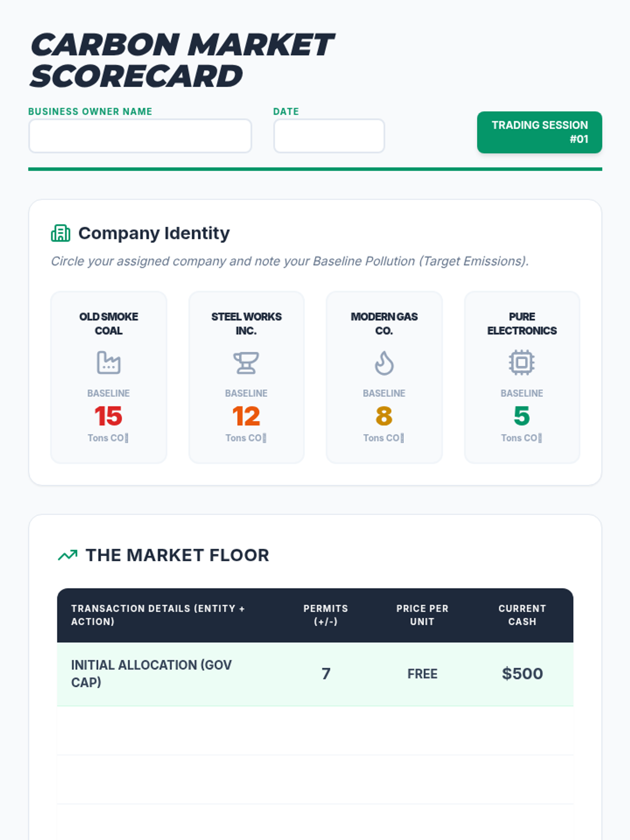
Task: Pick the Modern Gas Co. card title
Action: tap(384, 323)
